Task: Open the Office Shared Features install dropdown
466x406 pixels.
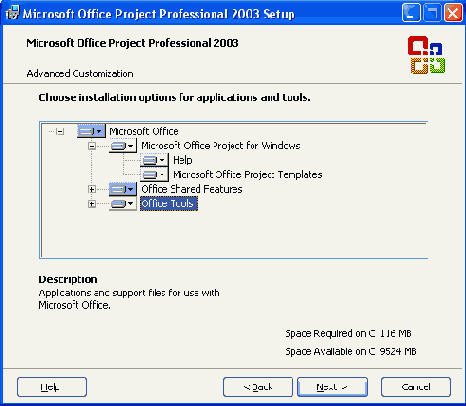Action: coord(123,189)
